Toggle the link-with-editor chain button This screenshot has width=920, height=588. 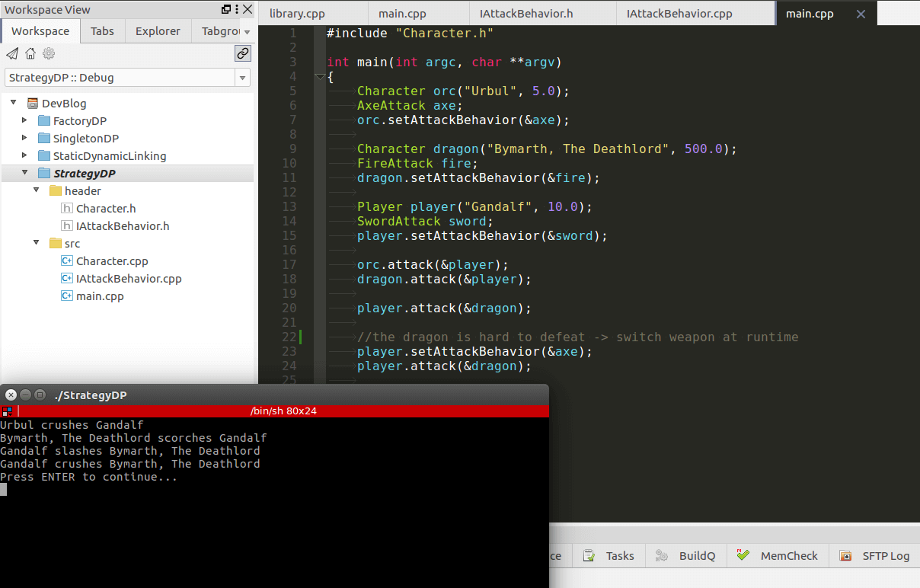pos(242,53)
